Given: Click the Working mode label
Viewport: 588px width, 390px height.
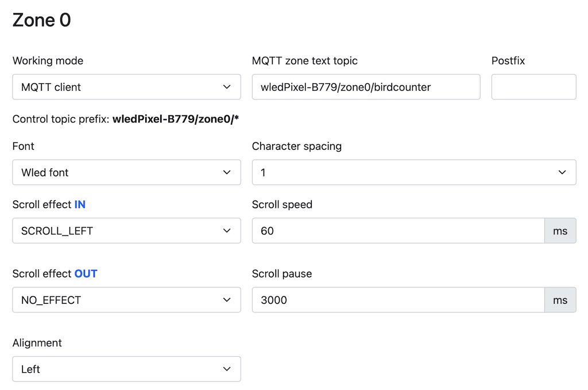Looking at the screenshot, I should click(x=48, y=61).
